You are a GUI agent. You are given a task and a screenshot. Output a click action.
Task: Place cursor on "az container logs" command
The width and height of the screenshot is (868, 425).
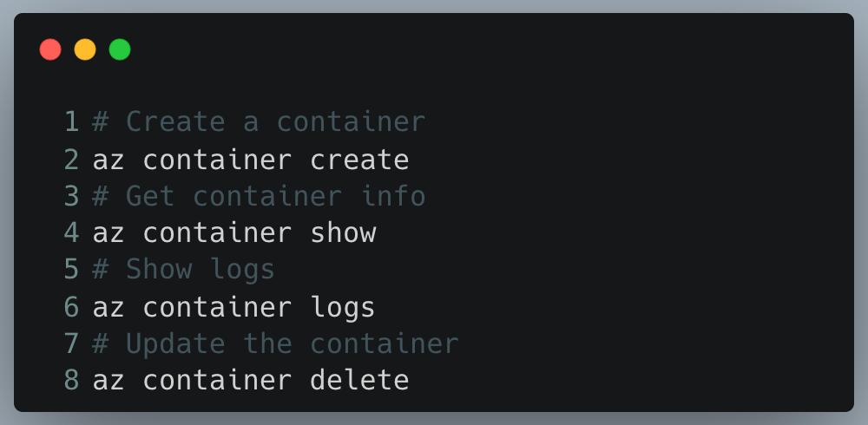(233, 307)
